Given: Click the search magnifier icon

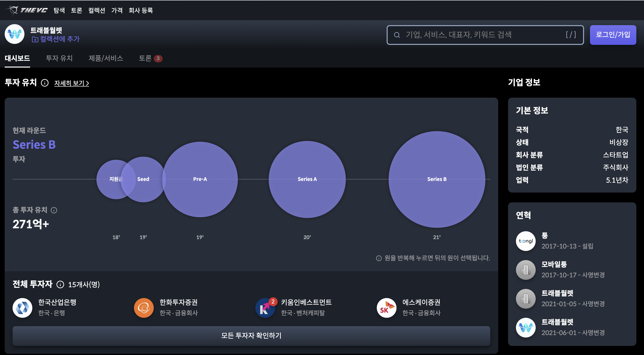Looking at the screenshot, I should pyautogui.click(x=397, y=35).
